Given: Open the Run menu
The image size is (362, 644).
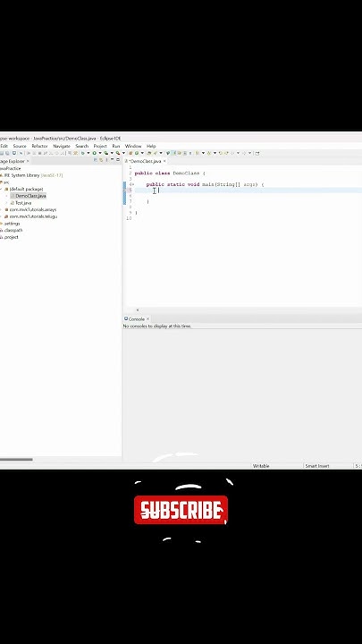Looking at the screenshot, I should point(116,146).
